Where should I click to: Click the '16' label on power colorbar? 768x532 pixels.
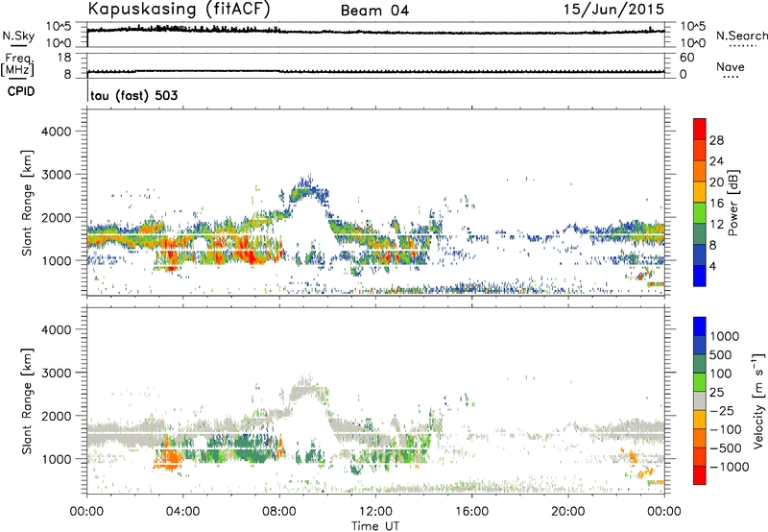[716, 204]
